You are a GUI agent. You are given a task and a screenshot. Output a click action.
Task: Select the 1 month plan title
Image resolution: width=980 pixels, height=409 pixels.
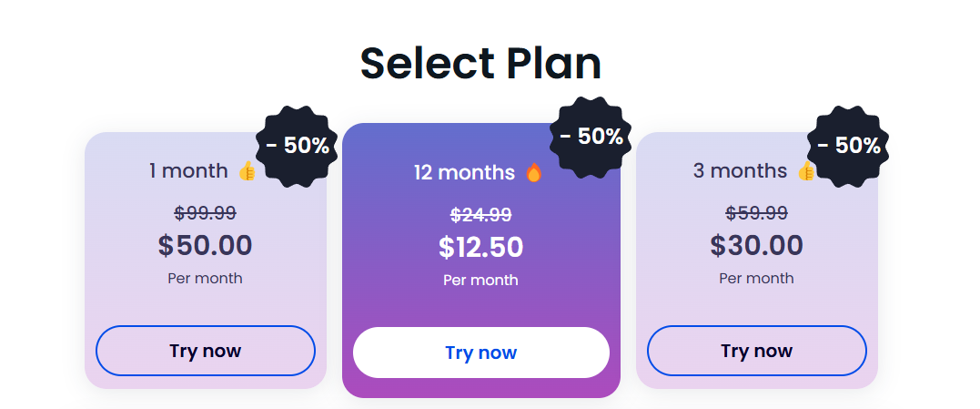(188, 170)
